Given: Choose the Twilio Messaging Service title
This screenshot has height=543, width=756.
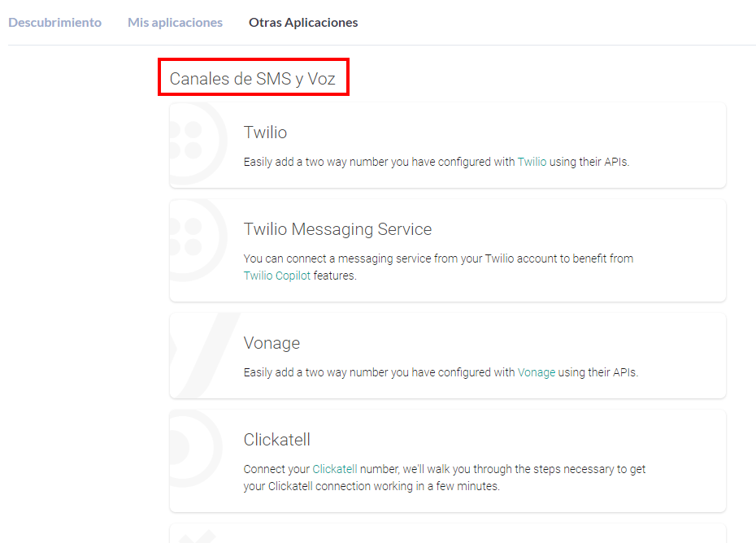Looking at the screenshot, I should coord(337,229).
